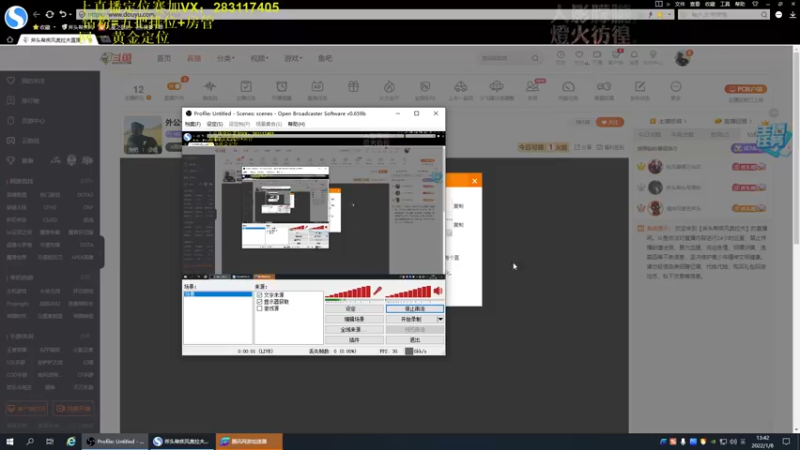800x450 pixels.
Task: Adjust the OBS desktop audio volume meter
Action: 409,292
